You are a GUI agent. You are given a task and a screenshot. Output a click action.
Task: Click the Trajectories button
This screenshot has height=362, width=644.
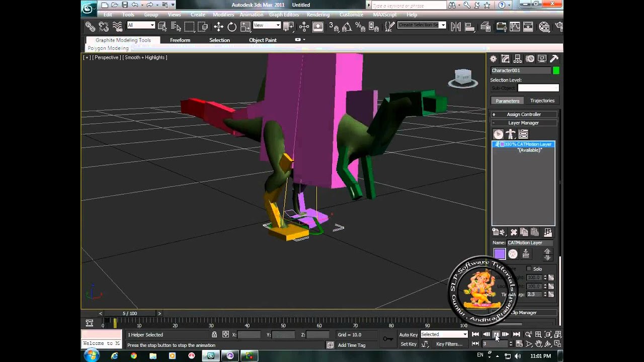542,101
